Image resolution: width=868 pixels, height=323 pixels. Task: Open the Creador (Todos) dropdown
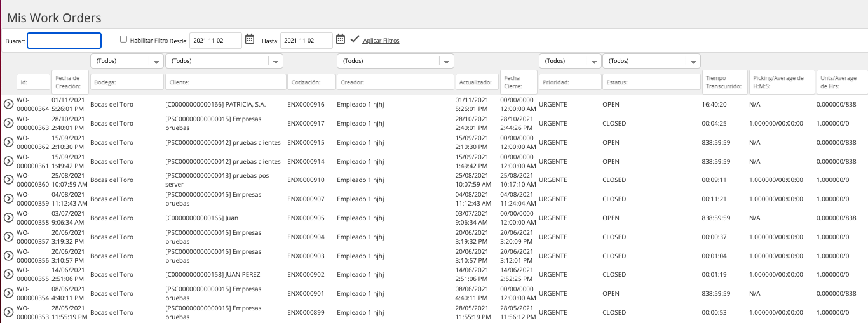tap(395, 61)
